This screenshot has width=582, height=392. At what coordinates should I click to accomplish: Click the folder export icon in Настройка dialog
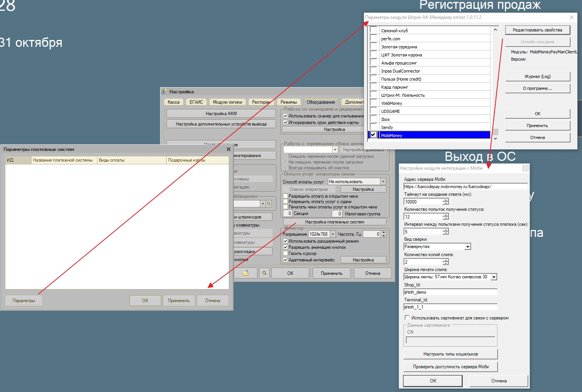[246, 273]
